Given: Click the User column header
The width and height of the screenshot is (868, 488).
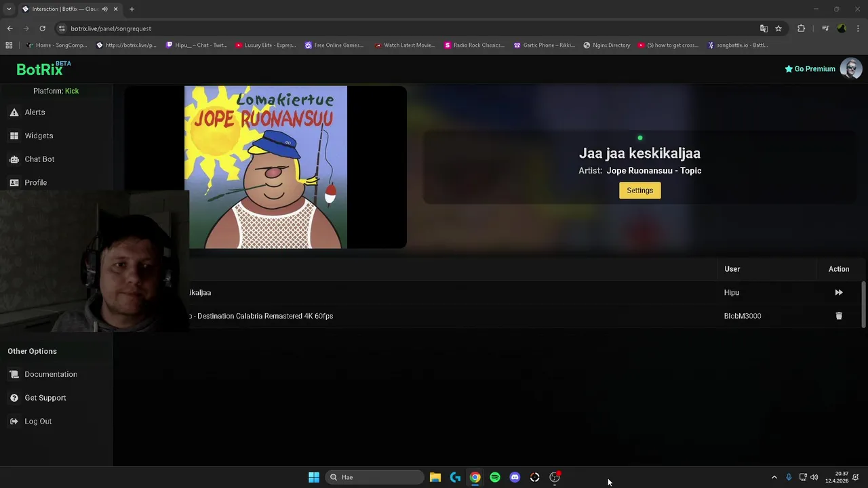Looking at the screenshot, I should coord(732,269).
